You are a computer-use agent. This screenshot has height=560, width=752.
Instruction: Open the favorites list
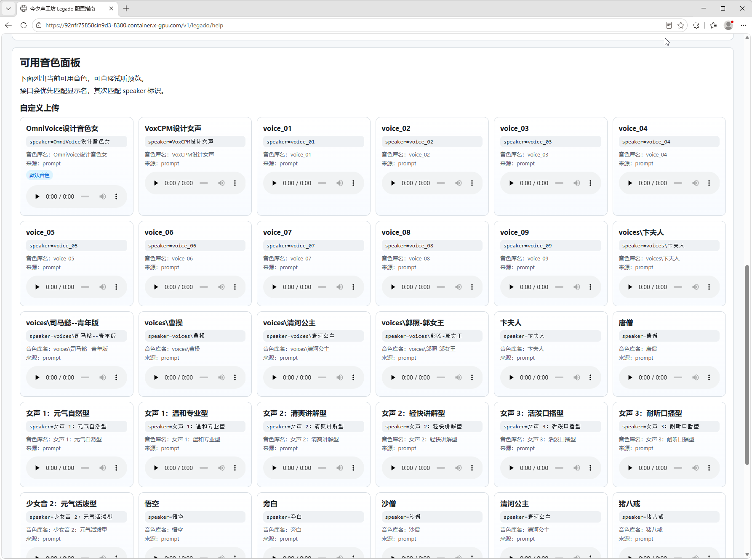[713, 25]
